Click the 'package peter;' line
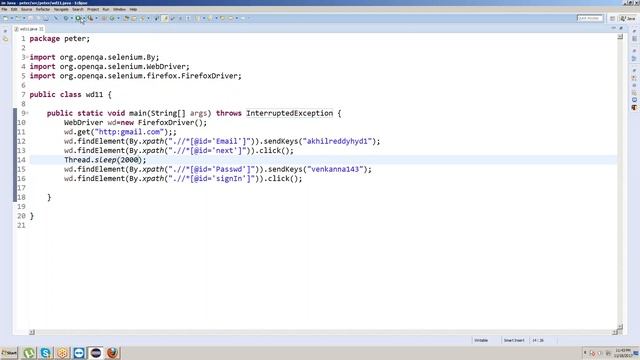 coord(60,38)
